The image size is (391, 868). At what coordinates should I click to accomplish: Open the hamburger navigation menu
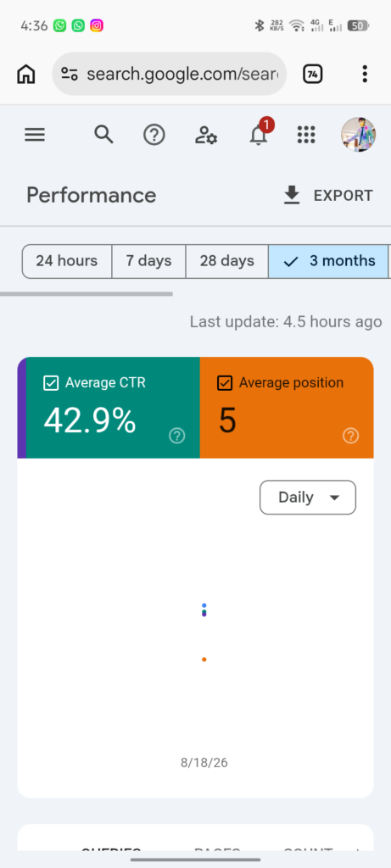(34, 135)
